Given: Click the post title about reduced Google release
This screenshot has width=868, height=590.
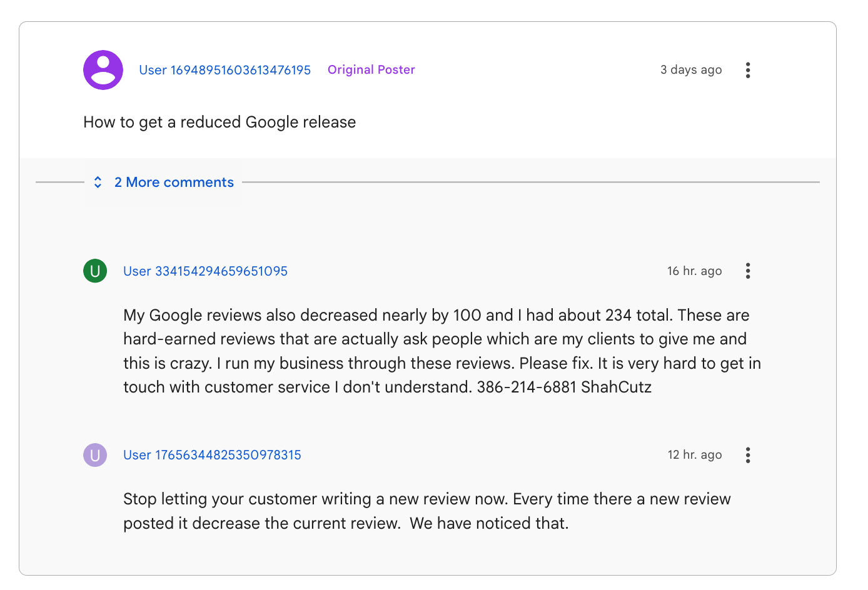Looking at the screenshot, I should tap(220, 122).
